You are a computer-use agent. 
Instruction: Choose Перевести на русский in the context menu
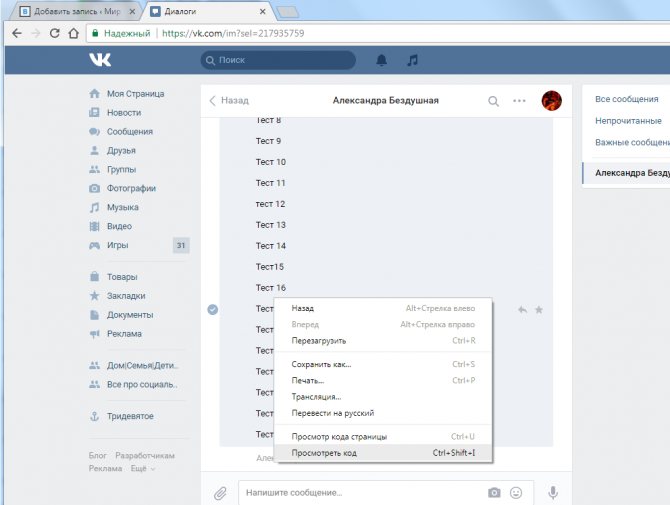pyautogui.click(x=383, y=413)
